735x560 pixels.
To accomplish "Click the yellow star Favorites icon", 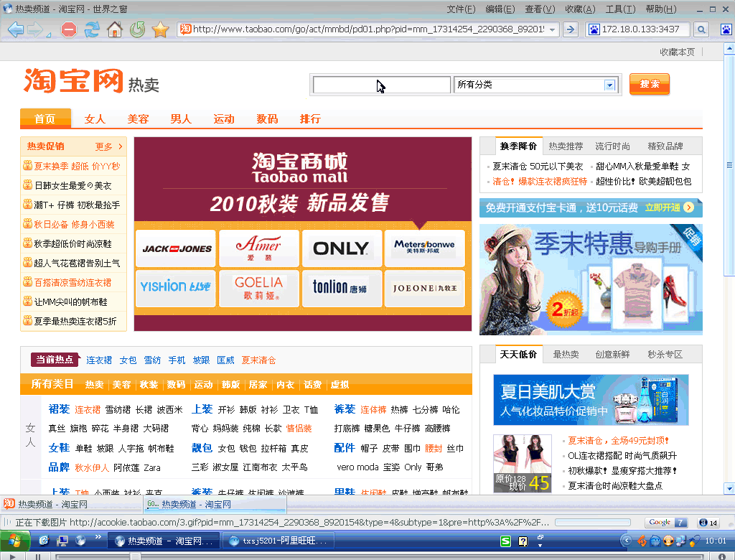I will coord(160,29).
